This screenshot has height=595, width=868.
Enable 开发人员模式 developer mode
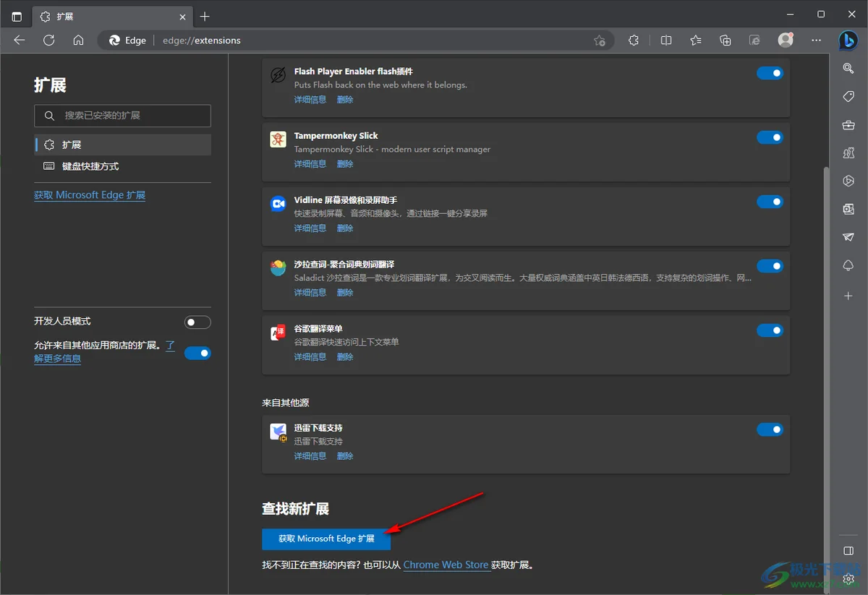[197, 322]
